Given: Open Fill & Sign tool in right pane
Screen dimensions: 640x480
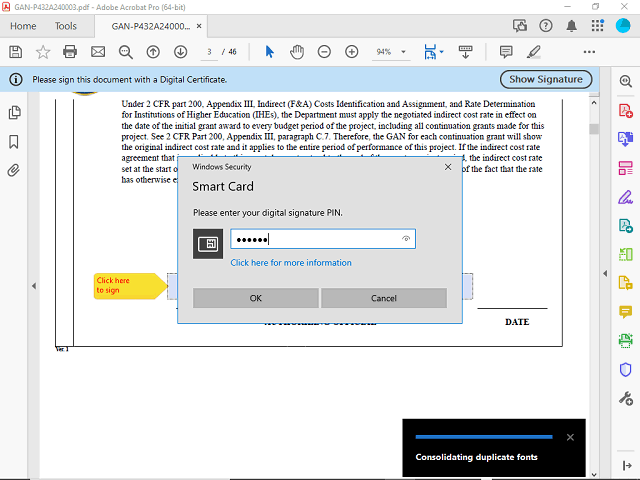Looking at the screenshot, I should (x=625, y=197).
